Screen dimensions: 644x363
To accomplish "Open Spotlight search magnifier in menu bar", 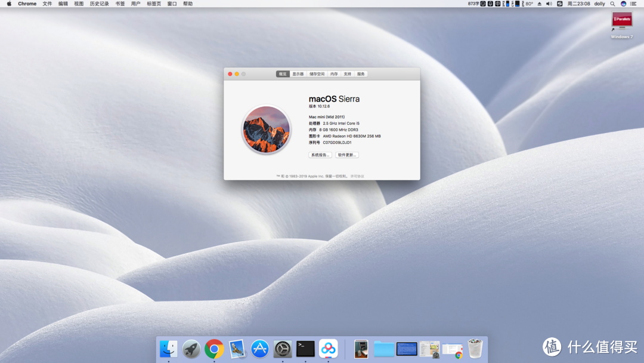I will [x=612, y=4].
